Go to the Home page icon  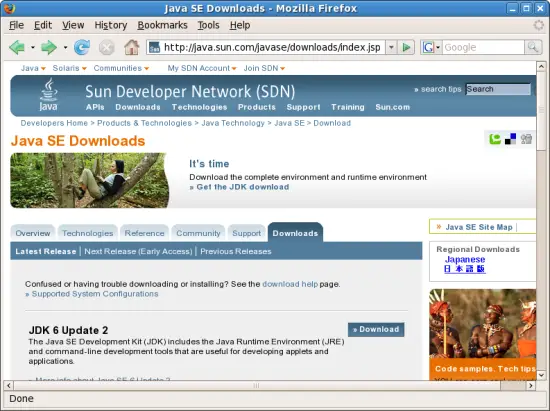132,47
